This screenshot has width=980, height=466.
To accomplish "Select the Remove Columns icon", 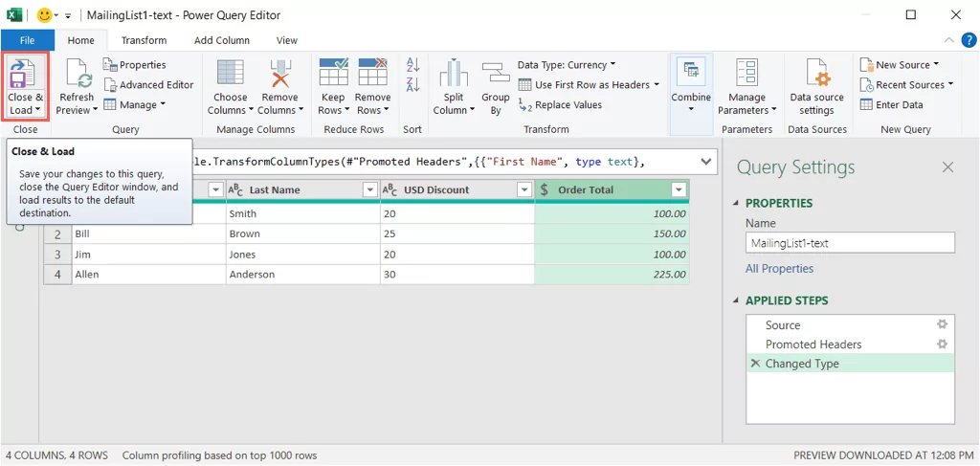I will pyautogui.click(x=279, y=75).
